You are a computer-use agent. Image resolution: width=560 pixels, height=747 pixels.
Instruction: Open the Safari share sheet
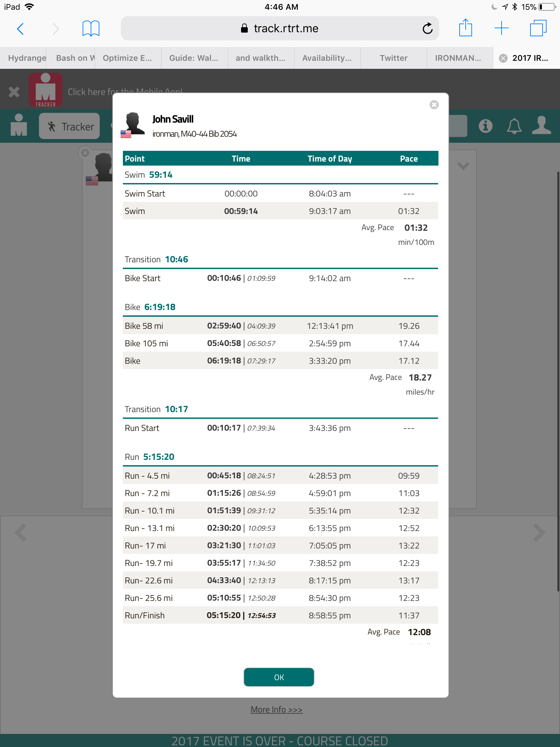click(x=465, y=28)
